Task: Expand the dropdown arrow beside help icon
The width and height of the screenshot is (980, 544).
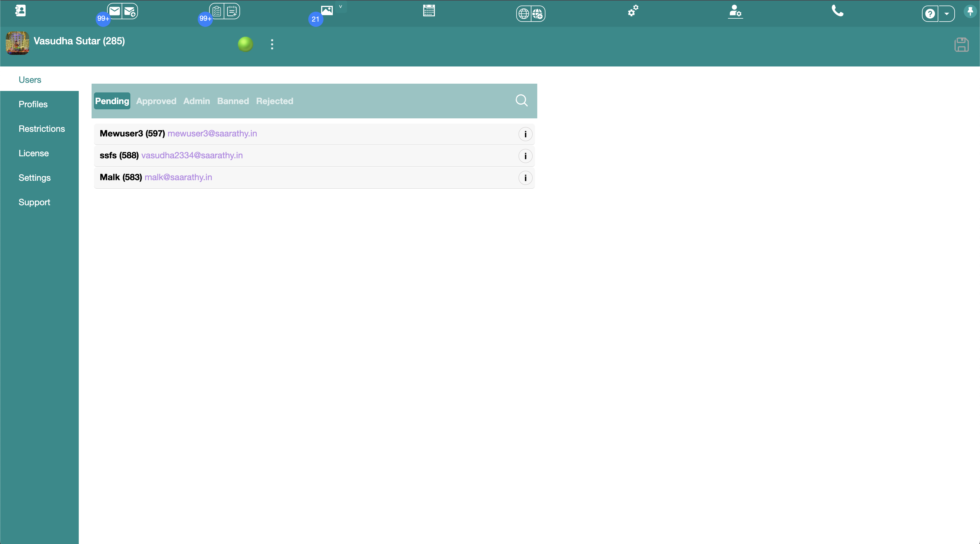Action: pos(946,14)
